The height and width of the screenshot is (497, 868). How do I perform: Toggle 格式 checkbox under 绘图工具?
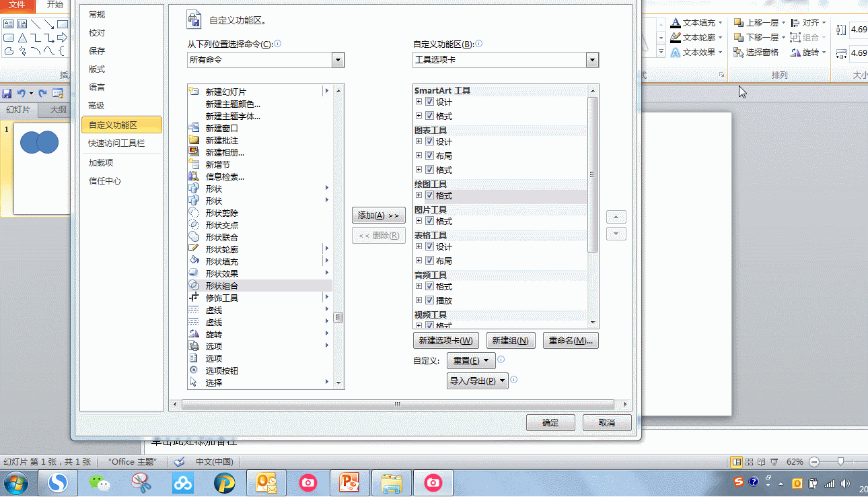coord(429,195)
